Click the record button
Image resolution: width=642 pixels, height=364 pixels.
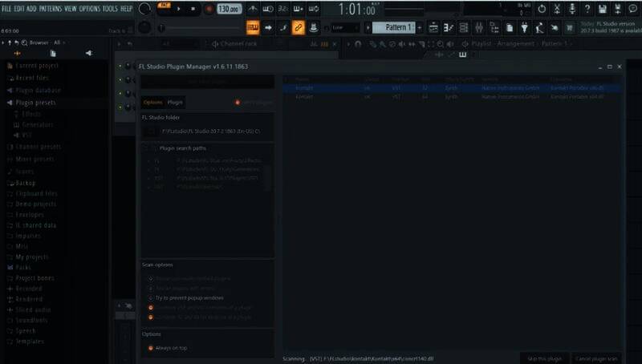209,9
